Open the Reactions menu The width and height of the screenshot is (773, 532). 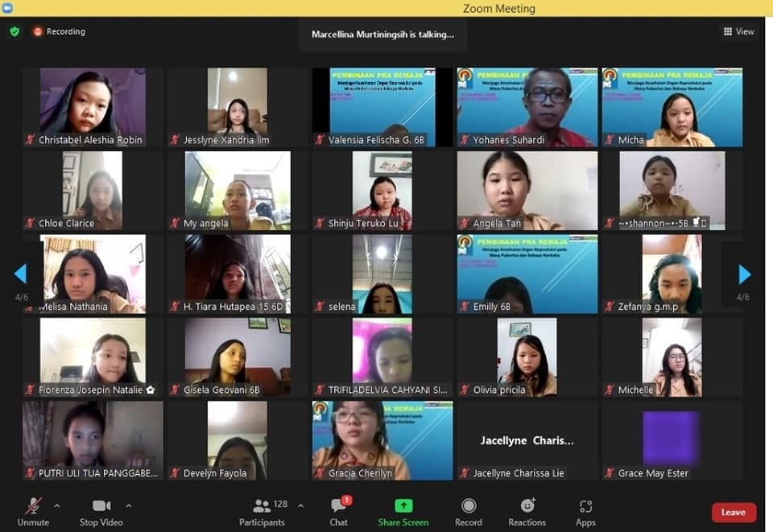coord(527,506)
